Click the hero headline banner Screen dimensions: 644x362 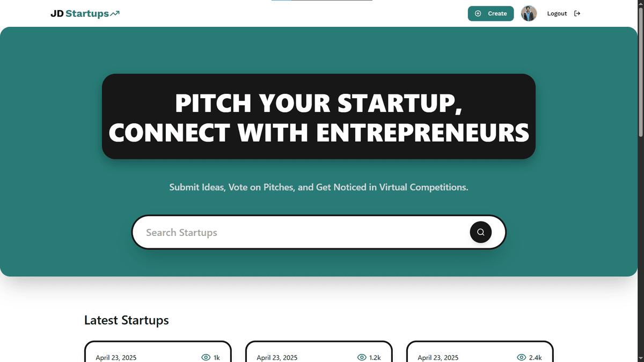[x=318, y=116]
